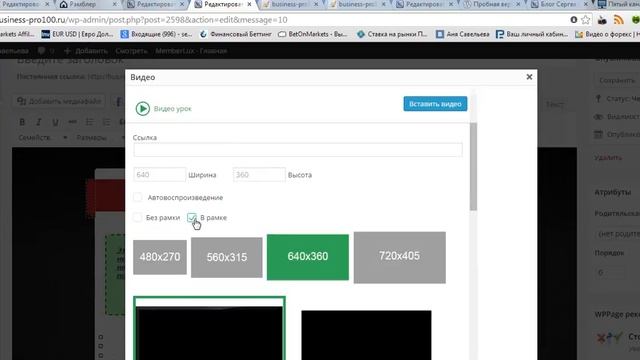Choose the green-framed video thumbnail
This screenshot has width=640, height=360.
[209, 329]
